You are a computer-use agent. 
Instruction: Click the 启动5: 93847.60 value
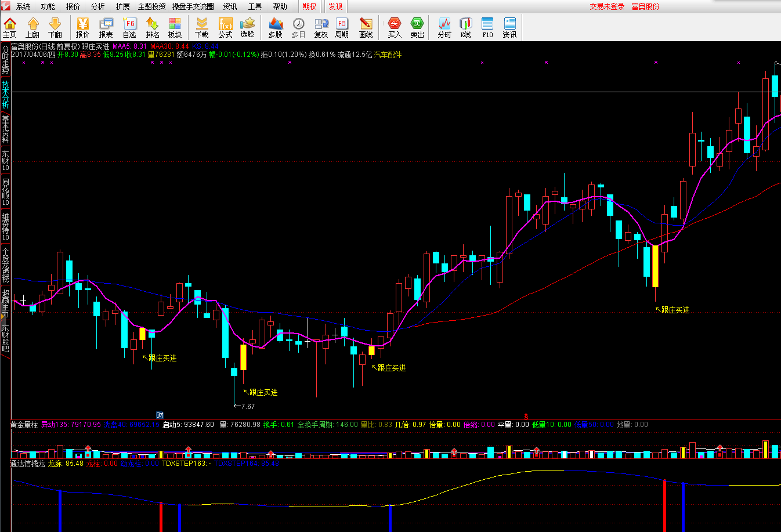188,425
